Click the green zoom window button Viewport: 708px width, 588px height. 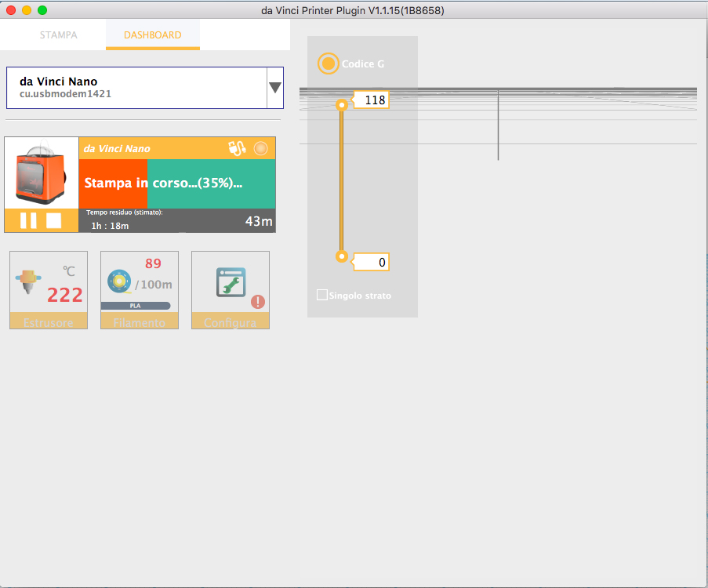[42, 10]
